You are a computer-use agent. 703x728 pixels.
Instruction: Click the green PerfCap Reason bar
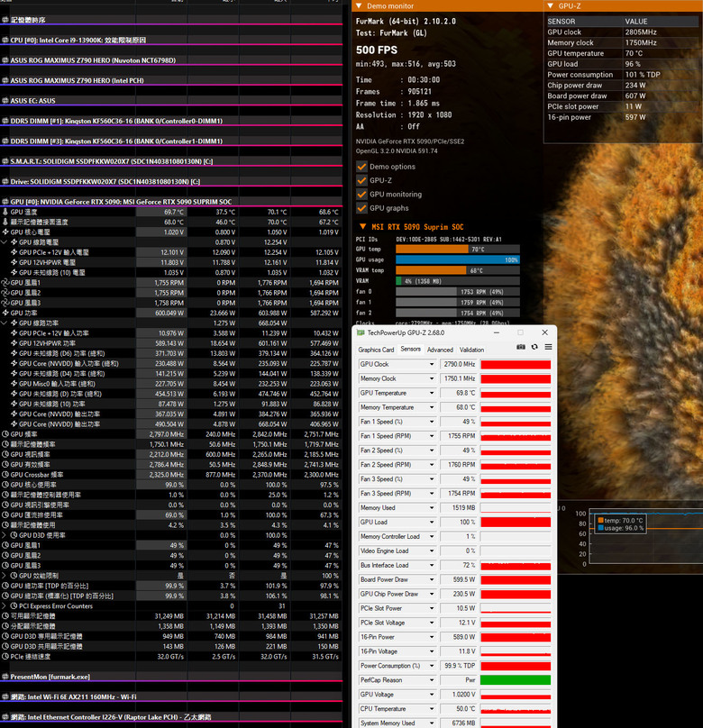click(x=516, y=680)
